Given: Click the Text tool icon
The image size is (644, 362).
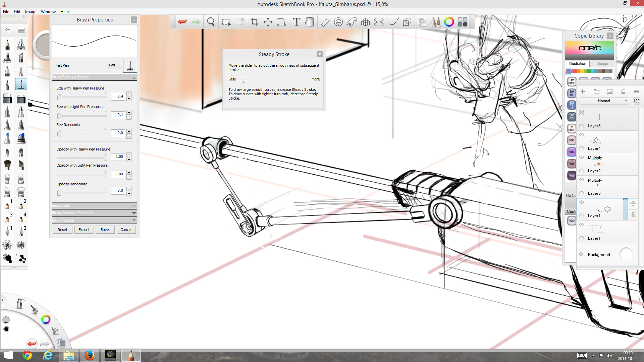Looking at the screenshot, I should tap(296, 22).
